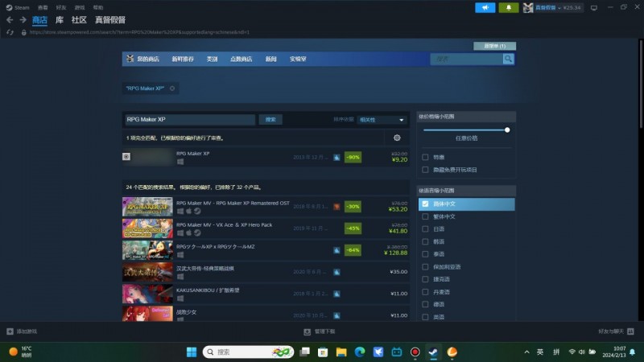Switch to 商店 tab
Screen dimensions: 644x362
[39, 19]
